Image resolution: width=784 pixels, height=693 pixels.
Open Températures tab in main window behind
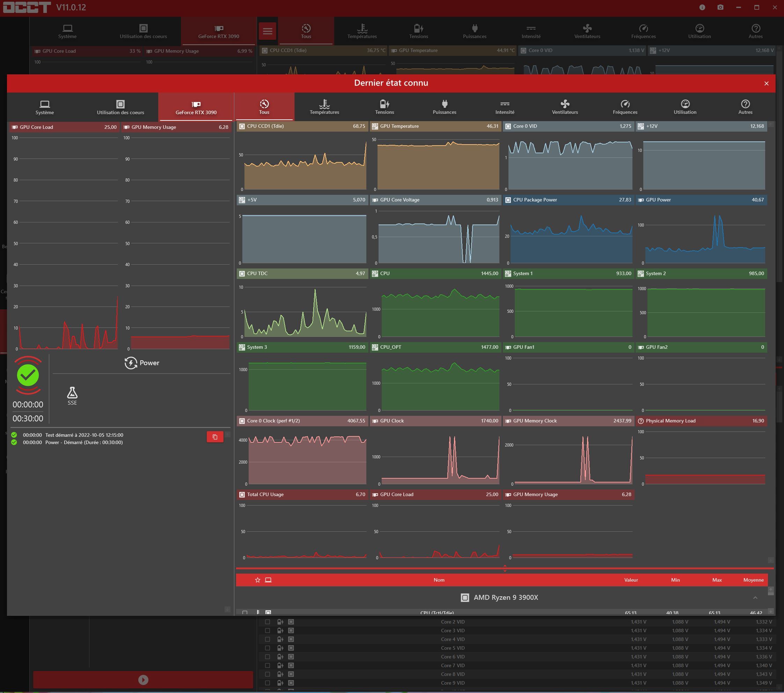point(362,31)
